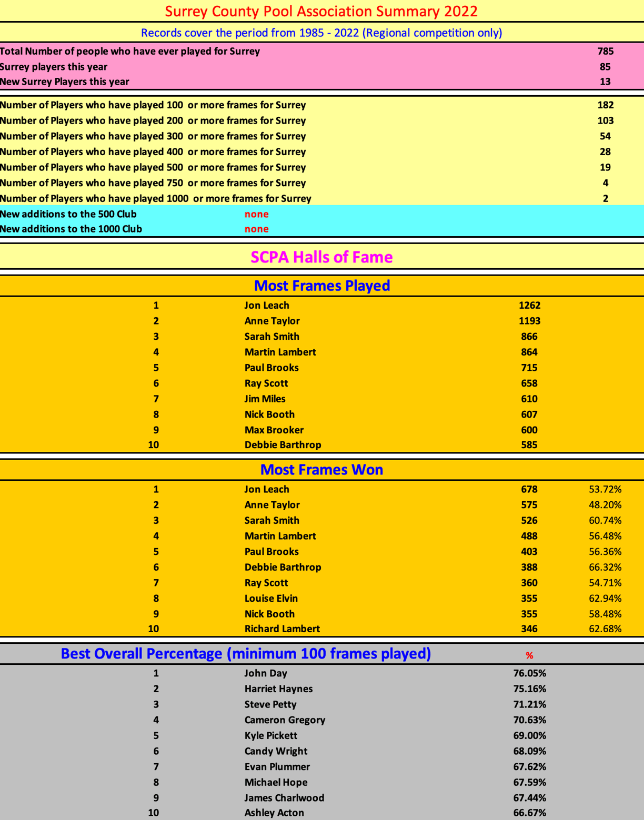Click the '750 or more frames' row label

pyautogui.click(x=153, y=183)
